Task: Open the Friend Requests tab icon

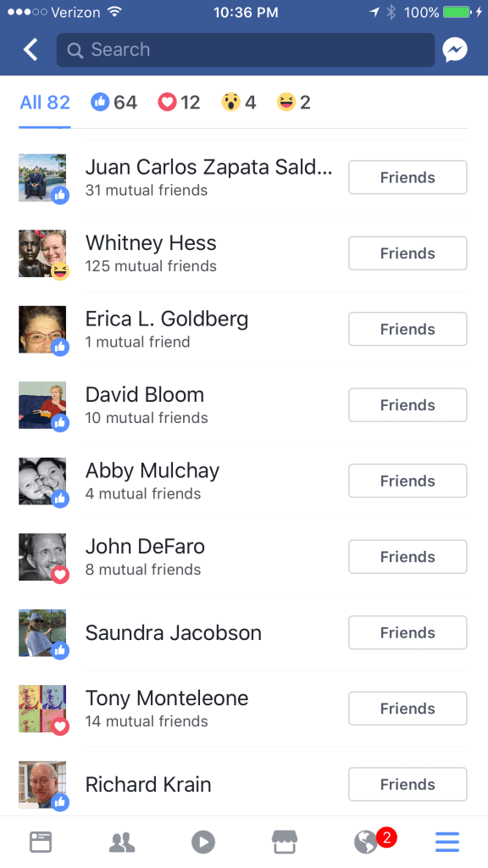Action: pyautogui.click(x=122, y=842)
